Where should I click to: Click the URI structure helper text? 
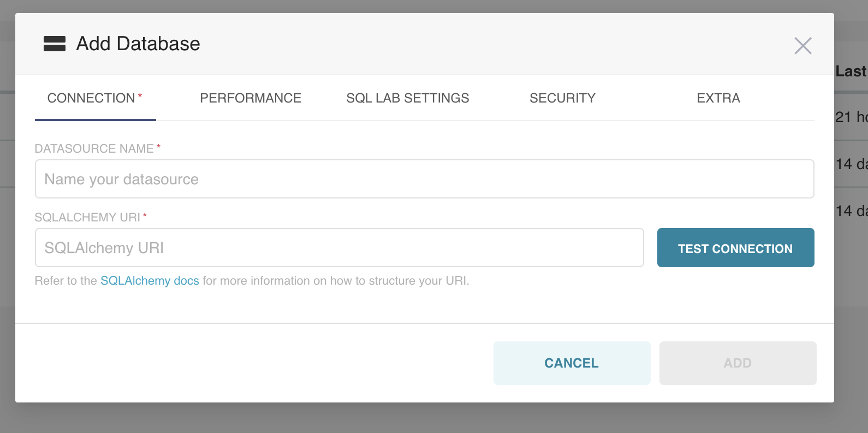[x=336, y=281]
